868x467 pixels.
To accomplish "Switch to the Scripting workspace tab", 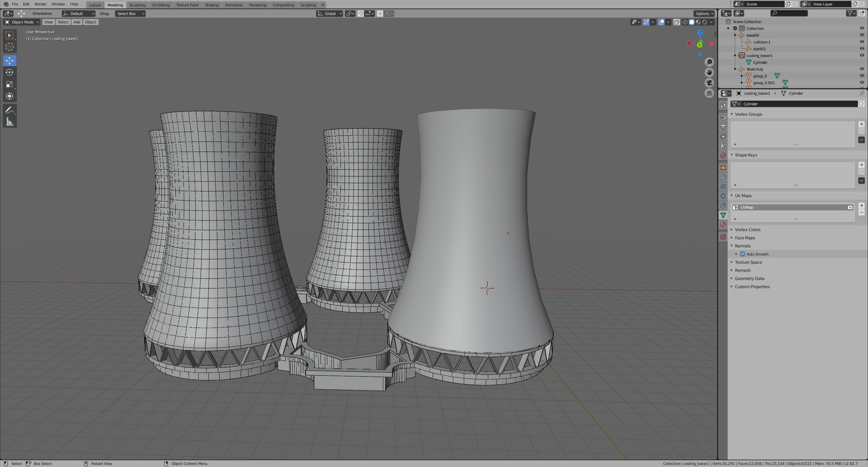I will [308, 5].
